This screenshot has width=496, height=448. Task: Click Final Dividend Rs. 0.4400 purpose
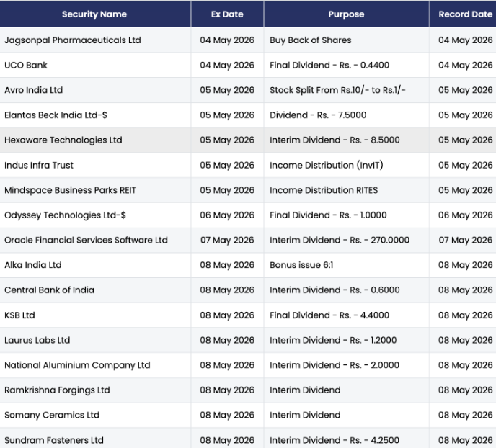click(x=329, y=65)
